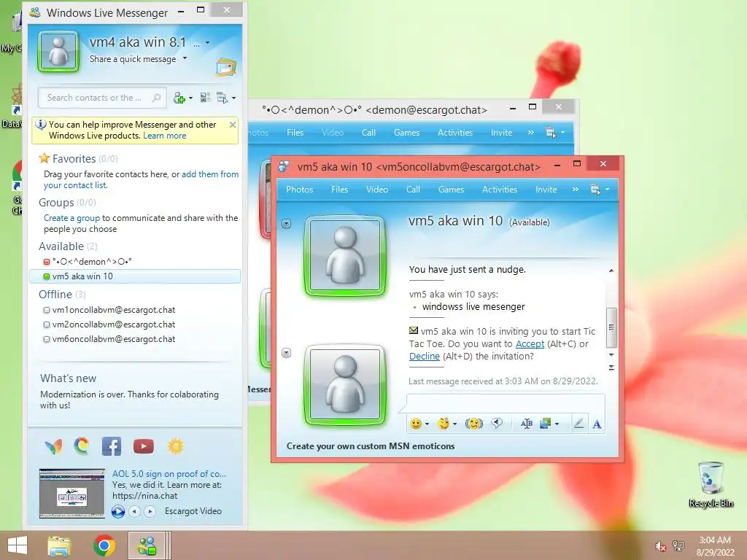This screenshot has width=747, height=560.
Task: Click vm4 profile picture in Messenger
Action: [x=58, y=52]
